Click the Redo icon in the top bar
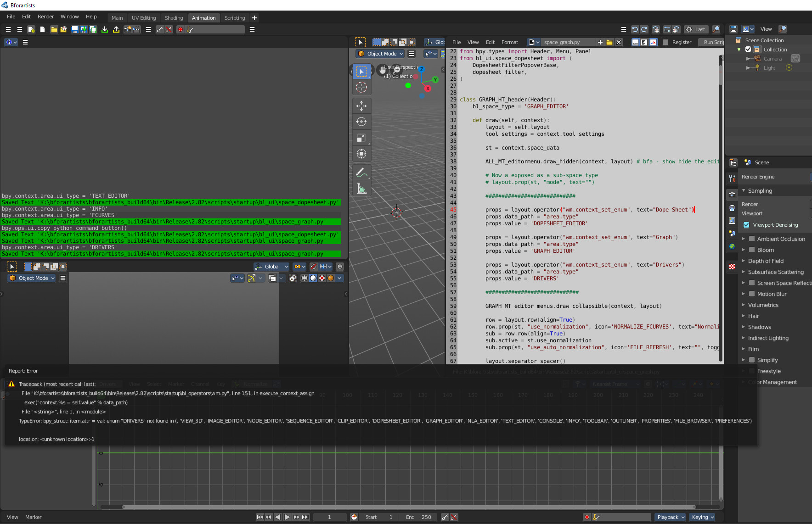This screenshot has width=812, height=524. pyautogui.click(x=644, y=29)
